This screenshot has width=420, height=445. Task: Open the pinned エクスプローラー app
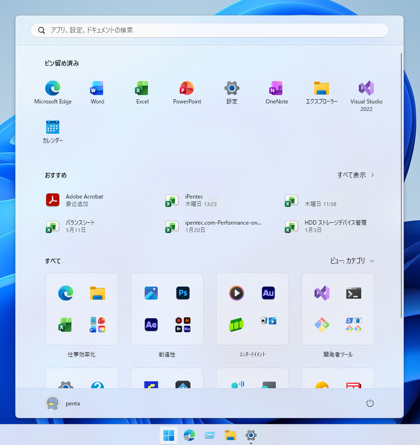tap(321, 92)
